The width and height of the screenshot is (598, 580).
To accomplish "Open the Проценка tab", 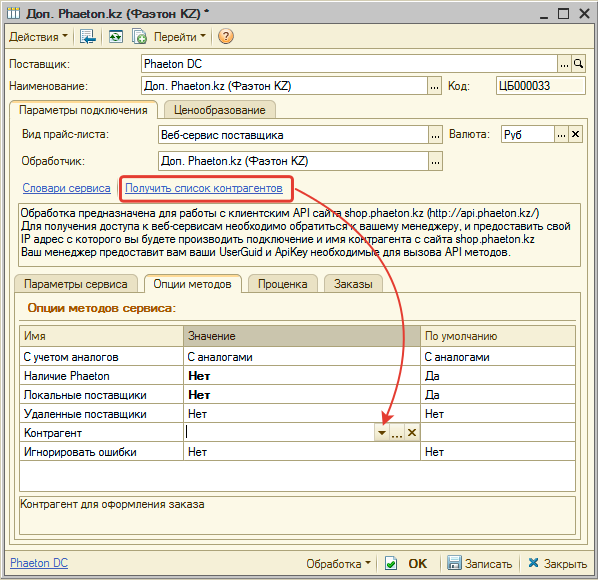I will pos(283,284).
